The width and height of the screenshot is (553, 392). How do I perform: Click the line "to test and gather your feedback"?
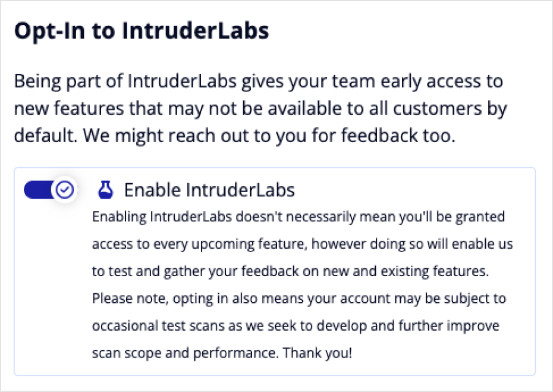click(290, 271)
